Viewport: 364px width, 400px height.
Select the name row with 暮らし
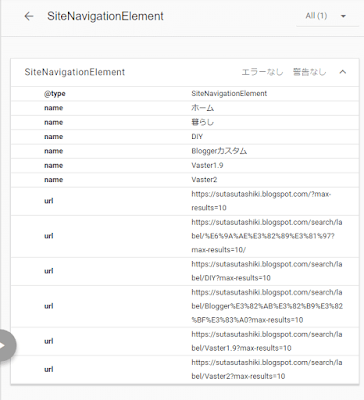pyautogui.click(x=185, y=122)
